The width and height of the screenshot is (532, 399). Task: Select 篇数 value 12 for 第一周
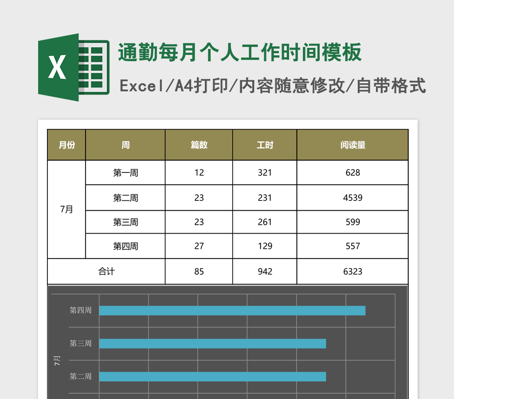tap(199, 173)
